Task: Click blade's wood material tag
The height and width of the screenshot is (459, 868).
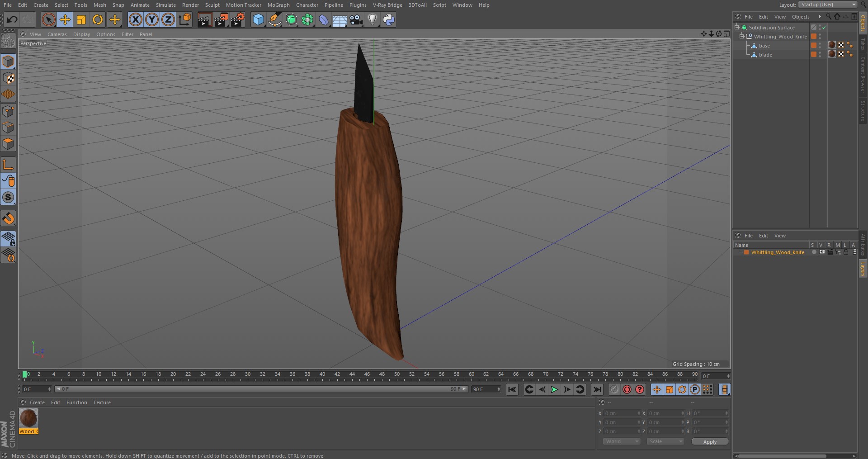Action: click(832, 54)
